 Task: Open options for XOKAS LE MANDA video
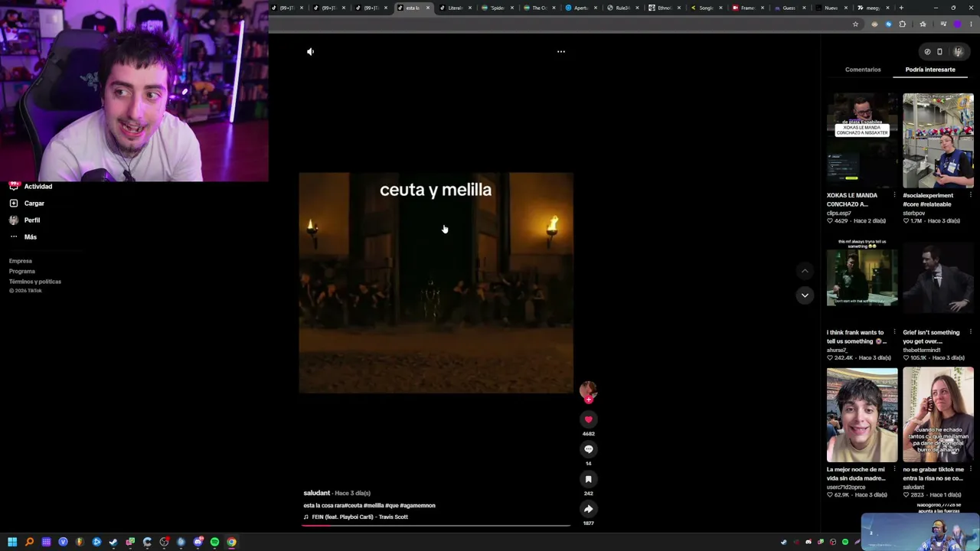pos(894,196)
